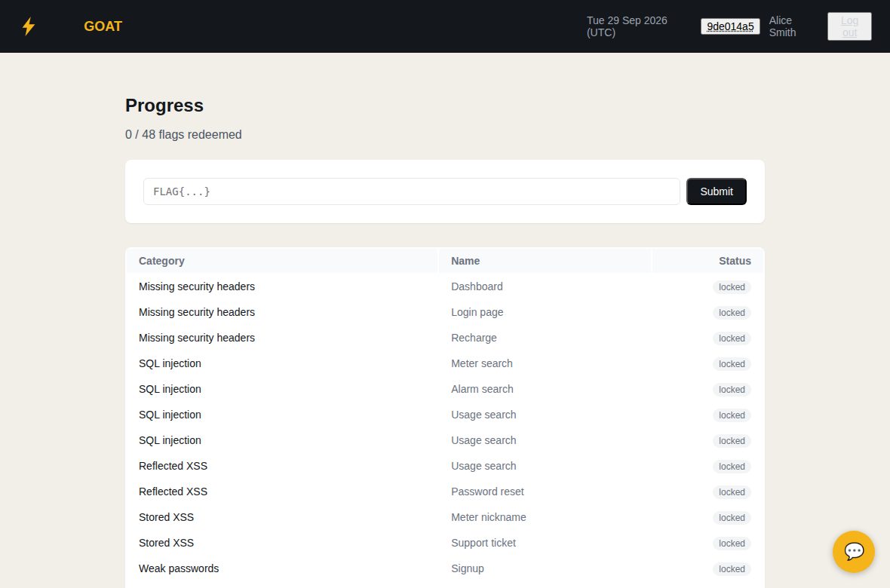Click the lightning bolt logo icon
The width and height of the screenshot is (890, 588).
point(29,26)
